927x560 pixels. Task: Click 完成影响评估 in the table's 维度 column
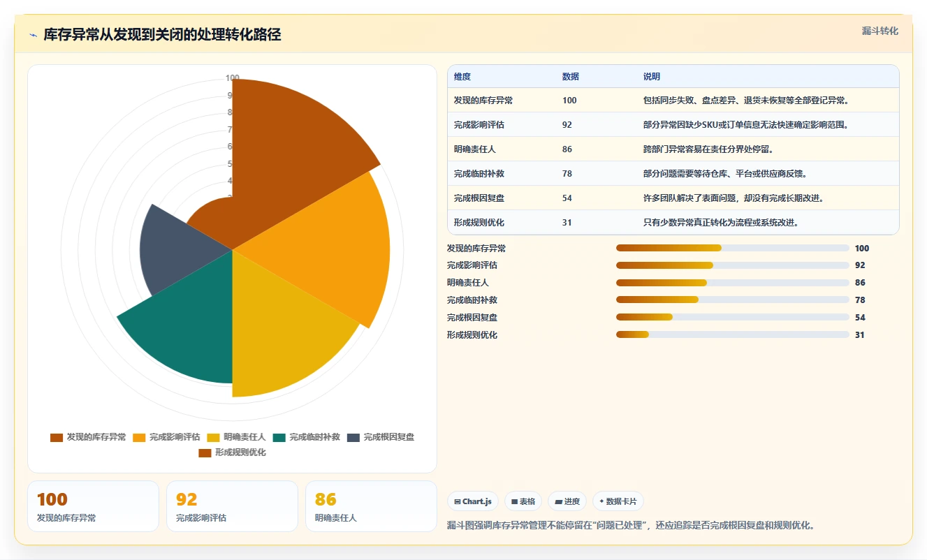coord(479,125)
